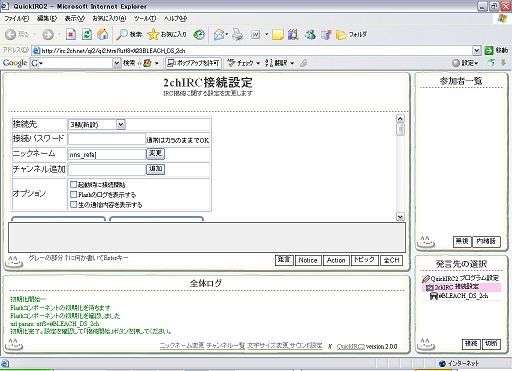Open the Tools menu
The height and width of the screenshot is (371, 512).
145,18
